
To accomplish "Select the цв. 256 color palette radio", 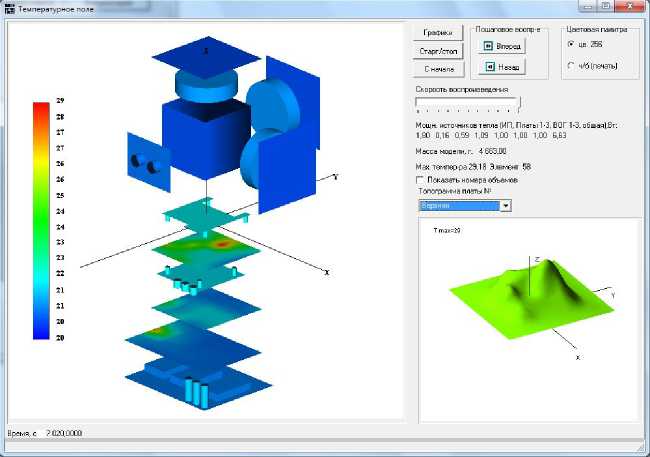I will 571,44.
